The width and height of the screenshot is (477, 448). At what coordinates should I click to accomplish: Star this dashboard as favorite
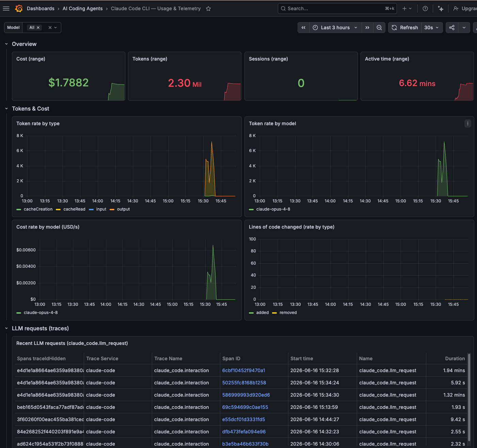[208, 9]
